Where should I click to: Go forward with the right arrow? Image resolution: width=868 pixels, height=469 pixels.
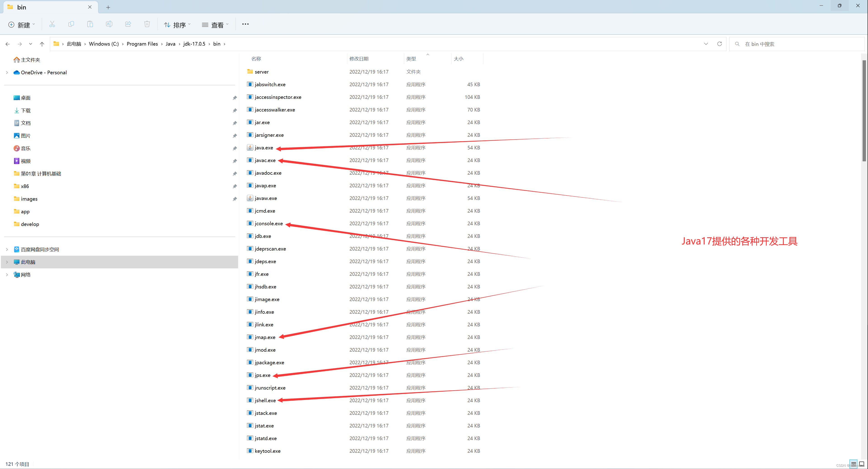20,44
